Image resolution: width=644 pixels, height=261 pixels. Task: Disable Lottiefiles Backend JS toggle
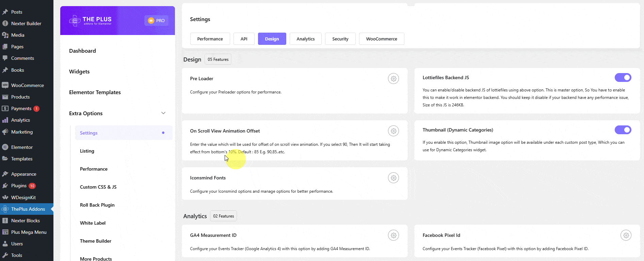pyautogui.click(x=623, y=77)
